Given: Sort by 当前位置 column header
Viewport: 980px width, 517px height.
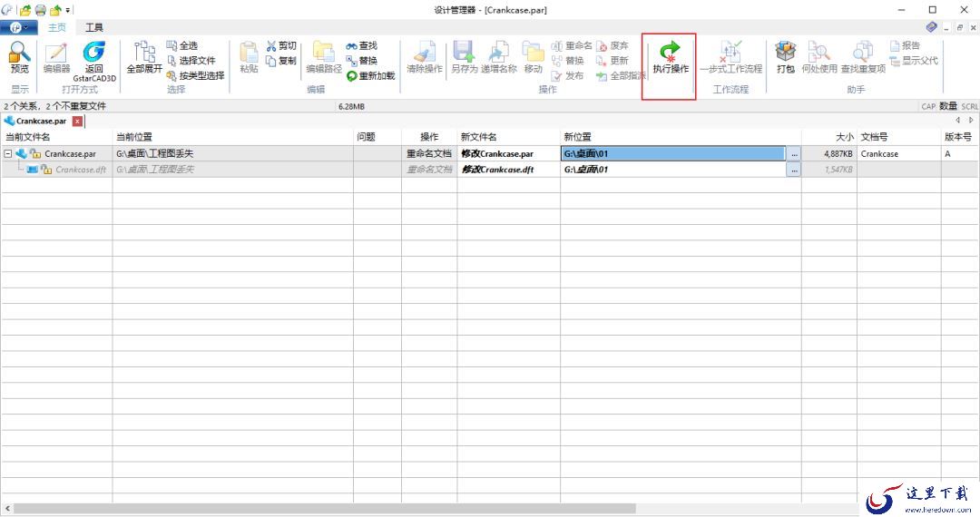Looking at the screenshot, I should tap(232, 137).
